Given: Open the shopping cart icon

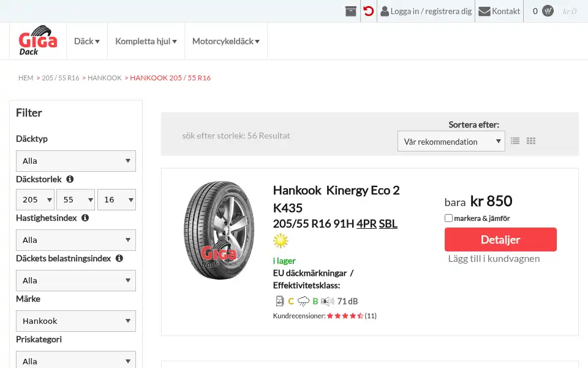Looking at the screenshot, I should tap(548, 11).
